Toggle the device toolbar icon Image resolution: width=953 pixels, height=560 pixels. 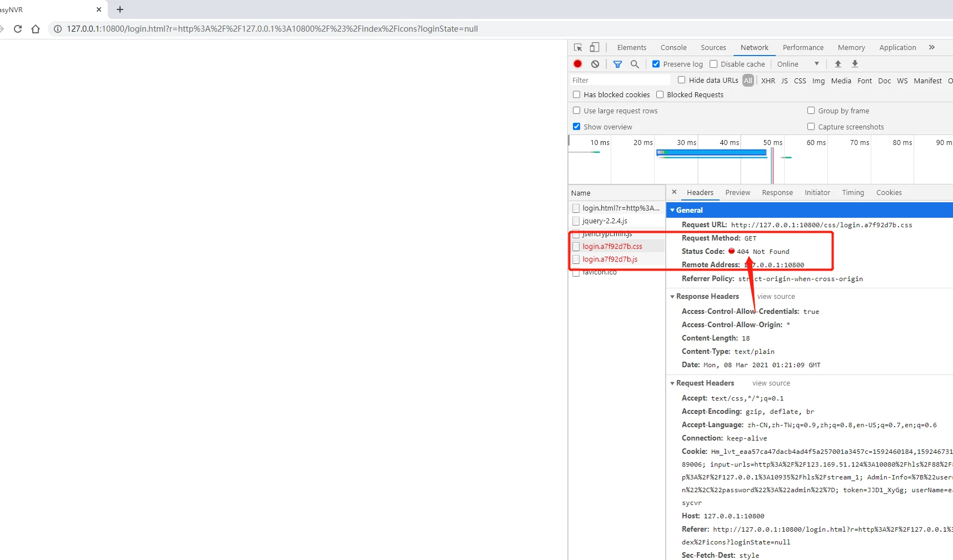coord(595,48)
